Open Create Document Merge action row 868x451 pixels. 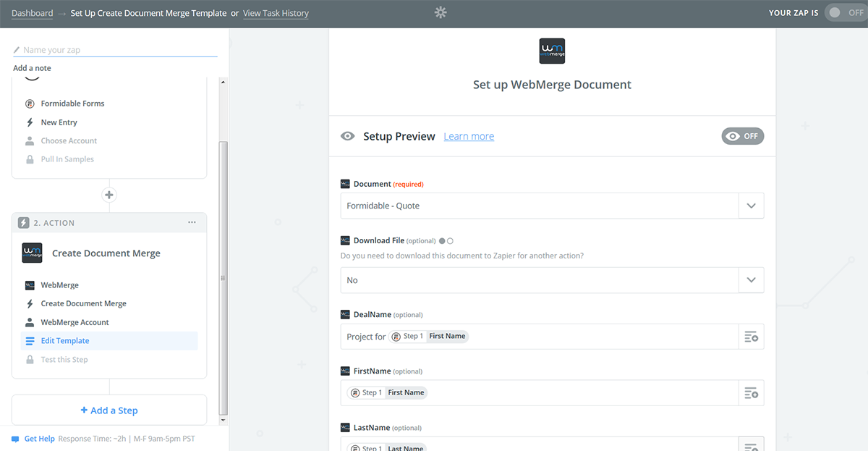(83, 304)
